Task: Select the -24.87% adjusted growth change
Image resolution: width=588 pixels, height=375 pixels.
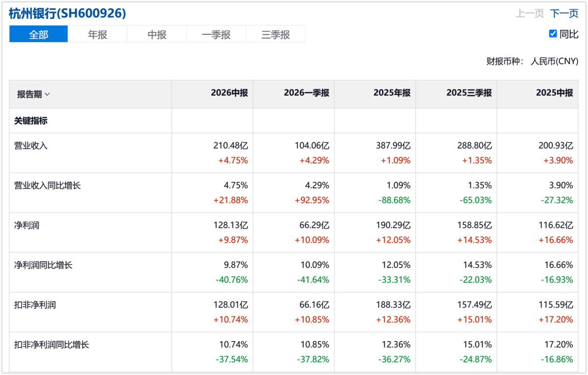Action: (x=476, y=359)
